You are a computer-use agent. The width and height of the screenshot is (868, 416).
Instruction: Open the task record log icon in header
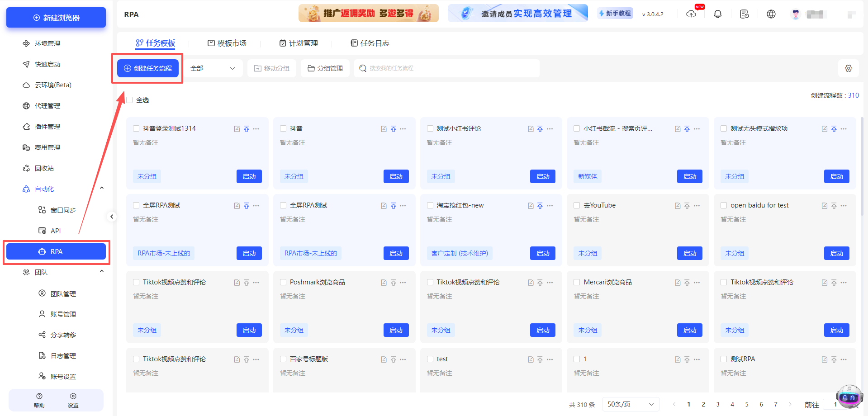point(744,14)
